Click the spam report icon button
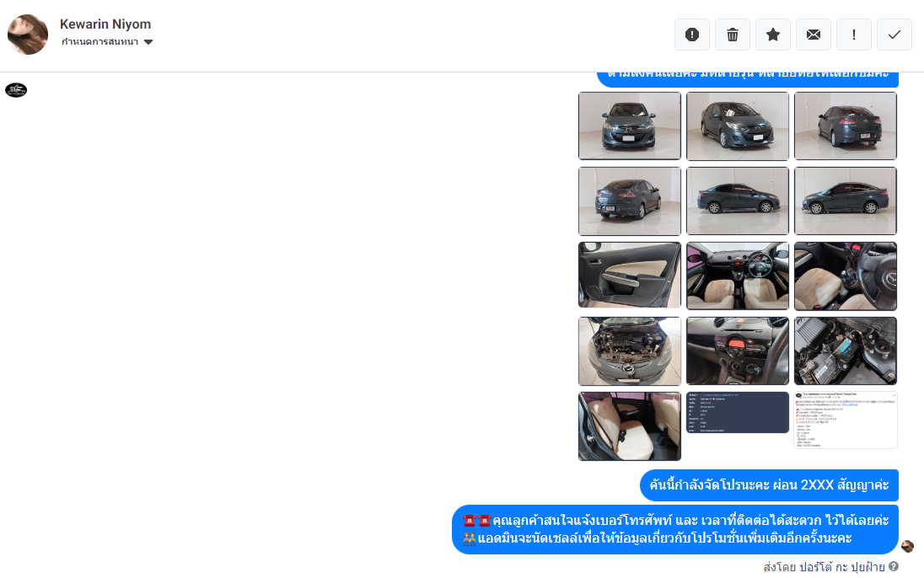 tap(692, 35)
